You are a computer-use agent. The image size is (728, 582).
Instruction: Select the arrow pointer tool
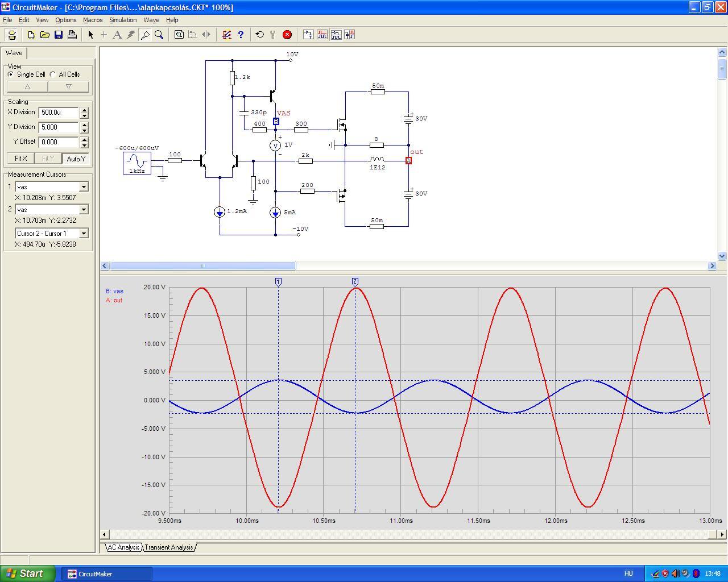click(x=90, y=35)
